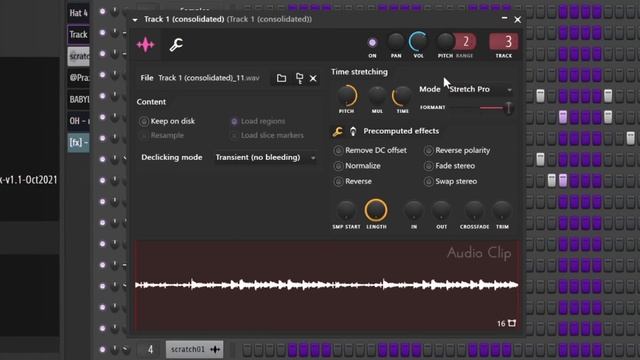Click the MUL knob

(377, 96)
